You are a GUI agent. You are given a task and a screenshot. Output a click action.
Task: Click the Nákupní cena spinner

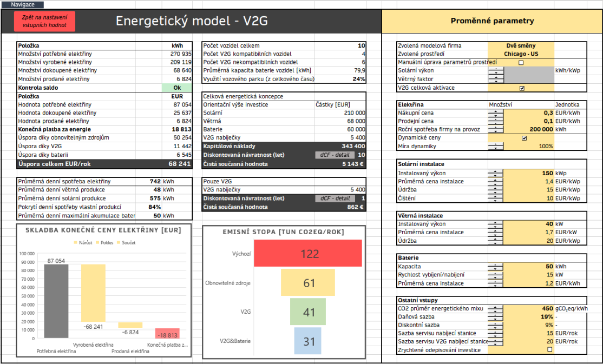(496, 113)
